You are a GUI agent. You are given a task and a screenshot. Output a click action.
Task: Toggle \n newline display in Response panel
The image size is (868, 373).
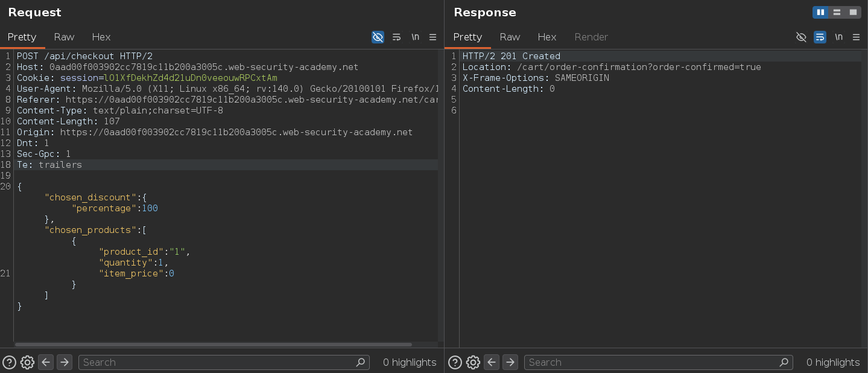[838, 37]
